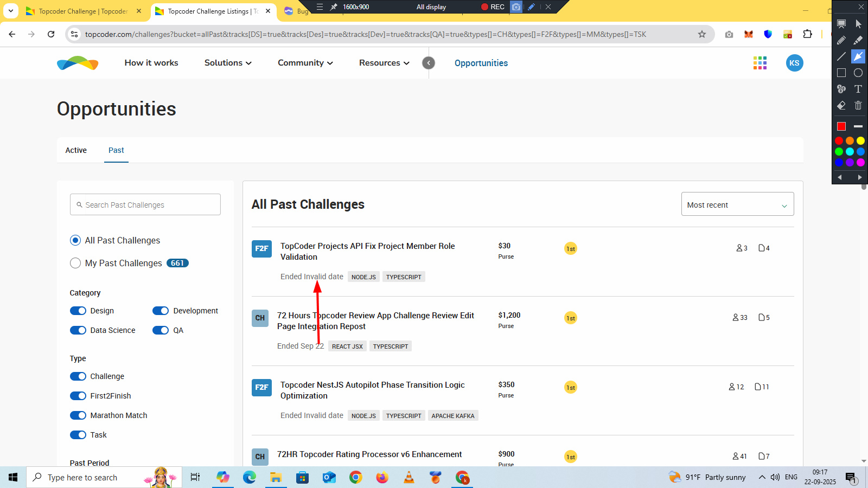The image size is (868, 488).
Task: Select the text tool in annotation toolbar
Action: tap(858, 89)
